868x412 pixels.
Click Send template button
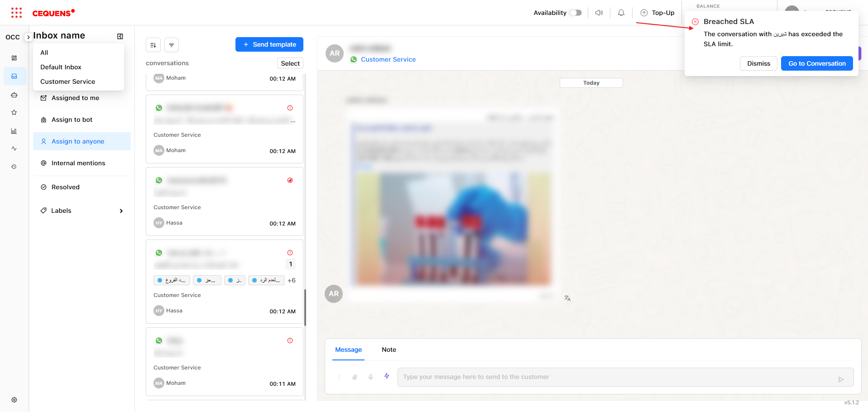pyautogui.click(x=269, y=44)
